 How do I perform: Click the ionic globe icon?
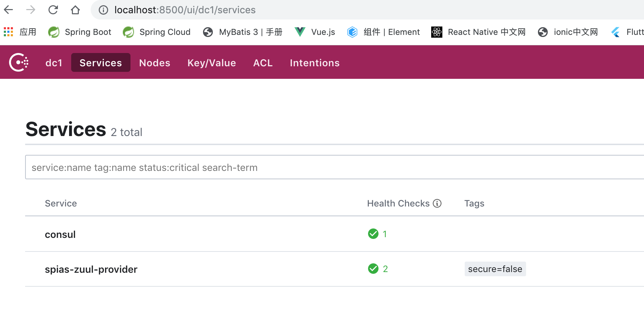(x=543, y=32)
